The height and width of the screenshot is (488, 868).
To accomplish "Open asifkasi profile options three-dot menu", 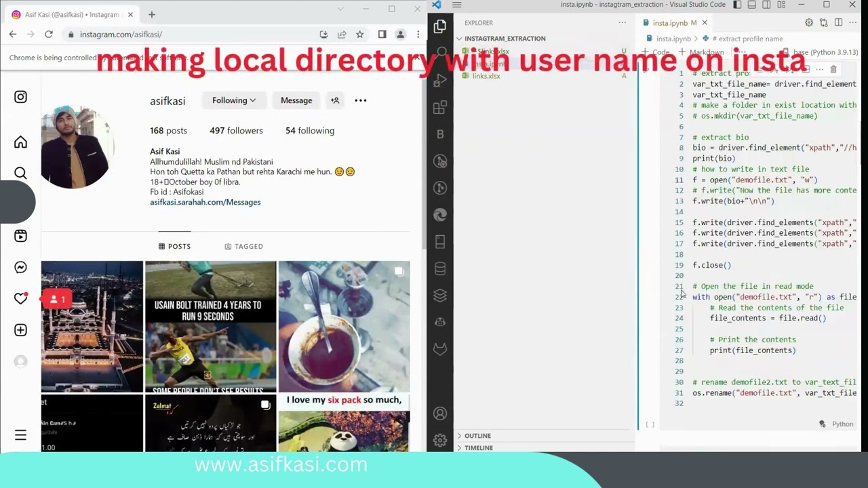I will [x=361, y=100].
